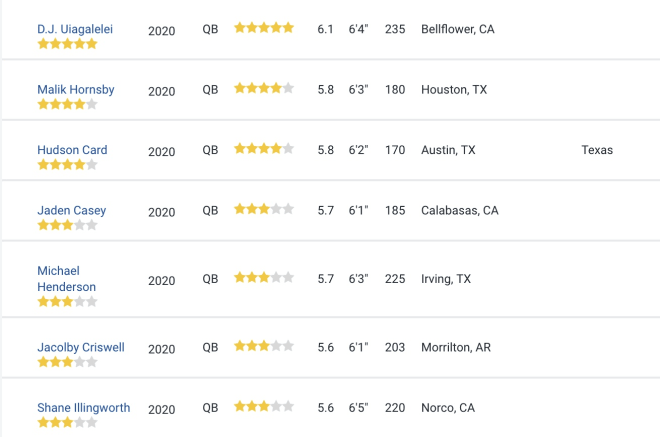
Task: Click the star rating under Jaden Casey's name
Action: (x=67, y=225)
